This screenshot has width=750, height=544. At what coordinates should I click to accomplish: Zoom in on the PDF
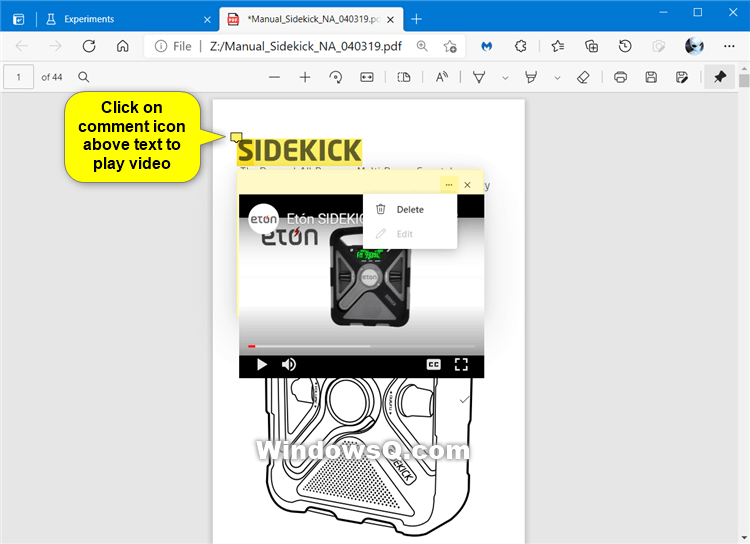tap(305, 77)
